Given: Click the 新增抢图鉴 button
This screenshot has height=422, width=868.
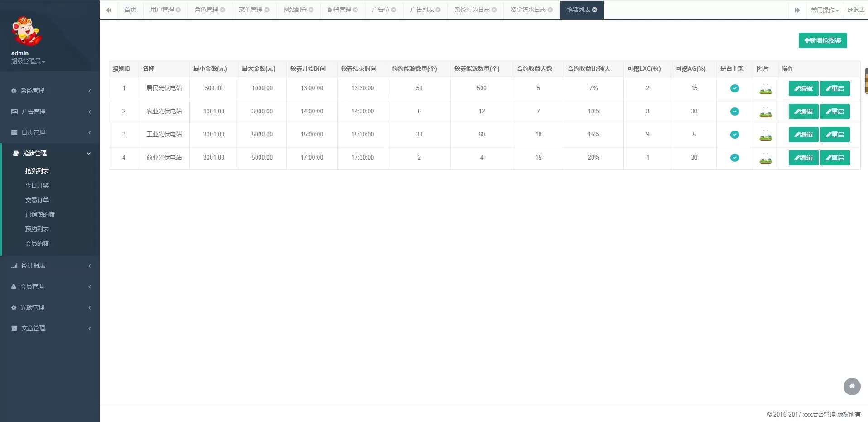Looking at the screenshot, I should [x=822, y=40].
